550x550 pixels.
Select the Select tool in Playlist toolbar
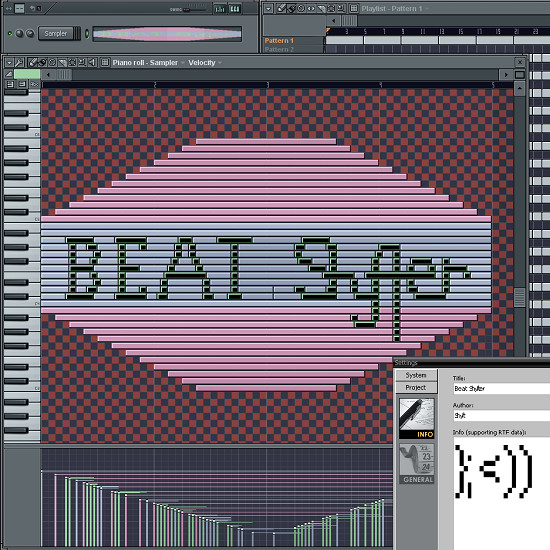point(331,8)
